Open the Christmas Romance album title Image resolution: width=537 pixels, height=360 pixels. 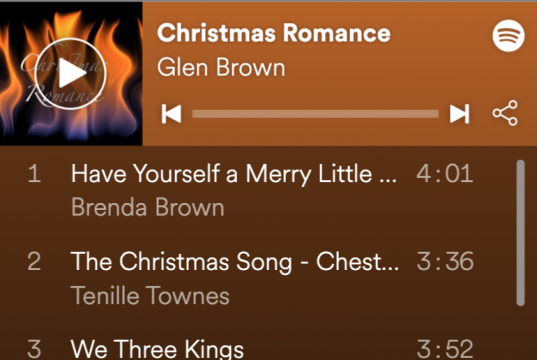(x=274, y=33)
